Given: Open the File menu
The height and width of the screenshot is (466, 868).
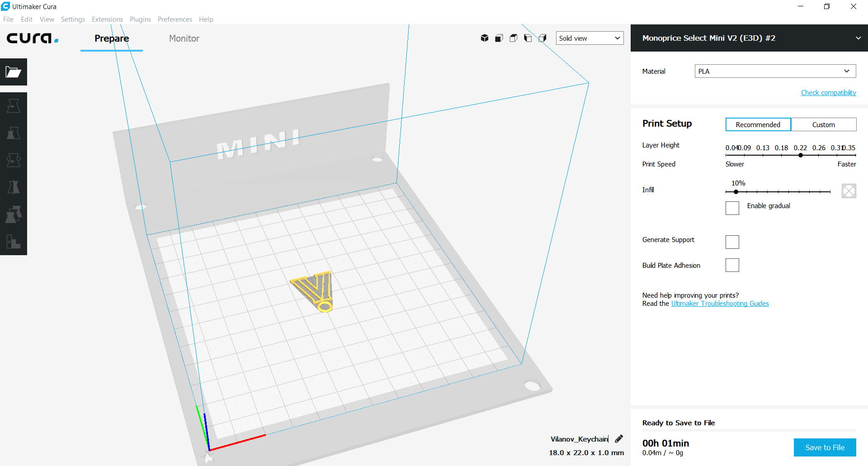Looking at the screenshot, I should [8, 19].
